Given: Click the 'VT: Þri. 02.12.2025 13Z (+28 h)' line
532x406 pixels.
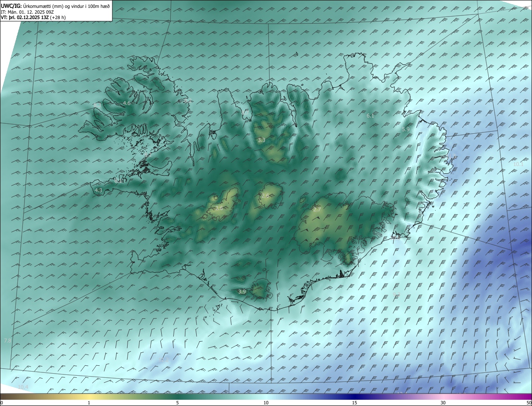Looking at the screenshot, I should click(x=33, y=17).
